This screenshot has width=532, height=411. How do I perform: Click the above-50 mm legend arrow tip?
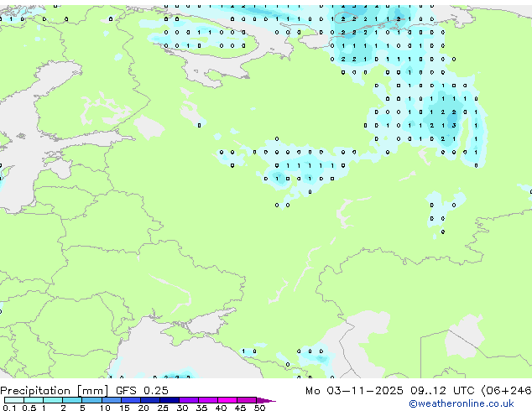(x=266, y=400)
